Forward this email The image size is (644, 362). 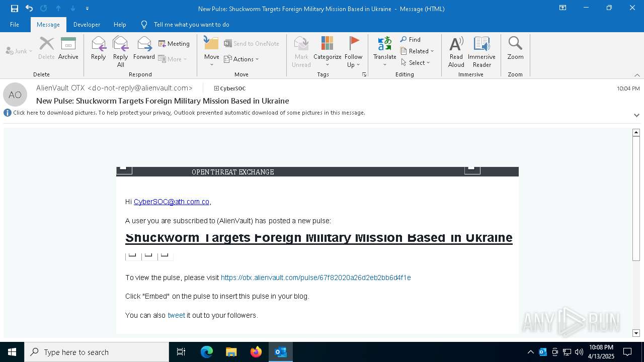[x=144, y=48]
